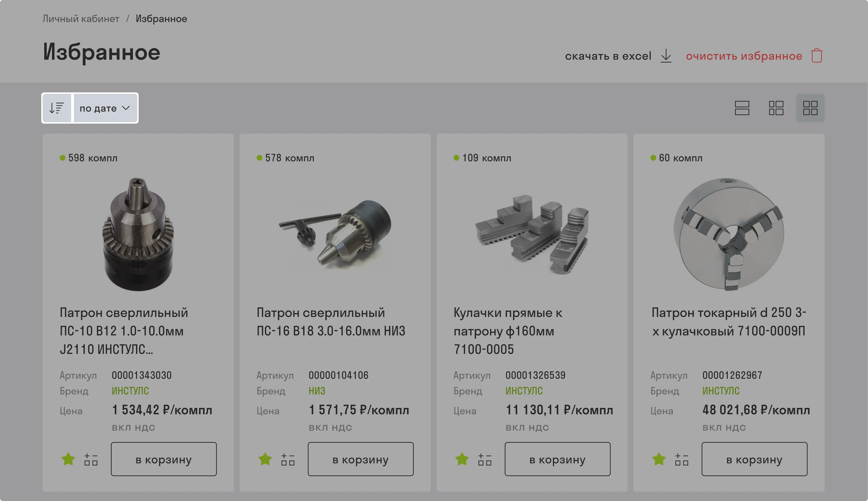
Task: Open ПС-10 B12 chuck product image
Action: [x=138, y=234]
